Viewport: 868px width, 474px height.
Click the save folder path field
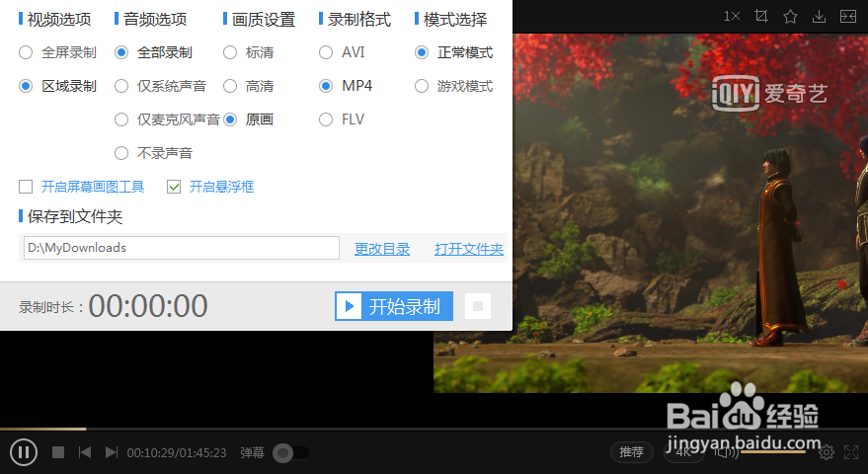181,248
